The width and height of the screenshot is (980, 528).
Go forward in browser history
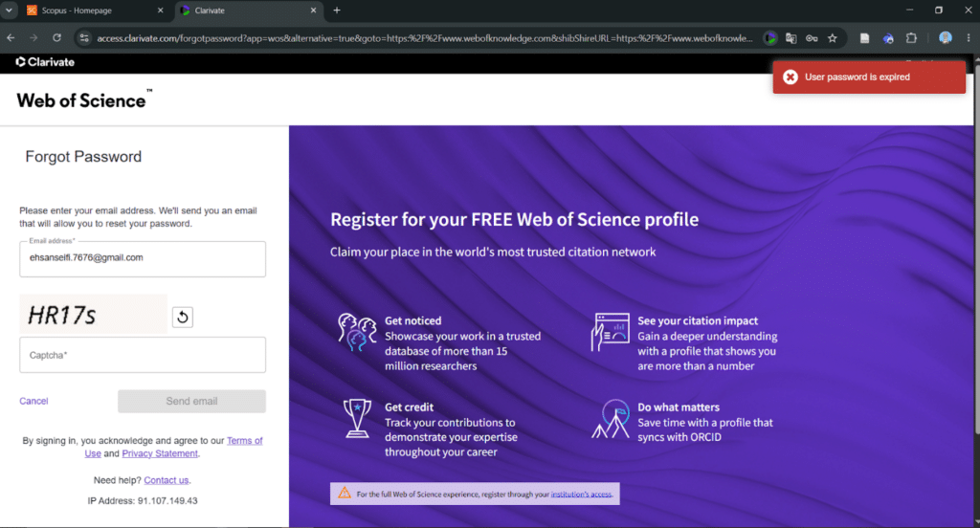point(33,38)
